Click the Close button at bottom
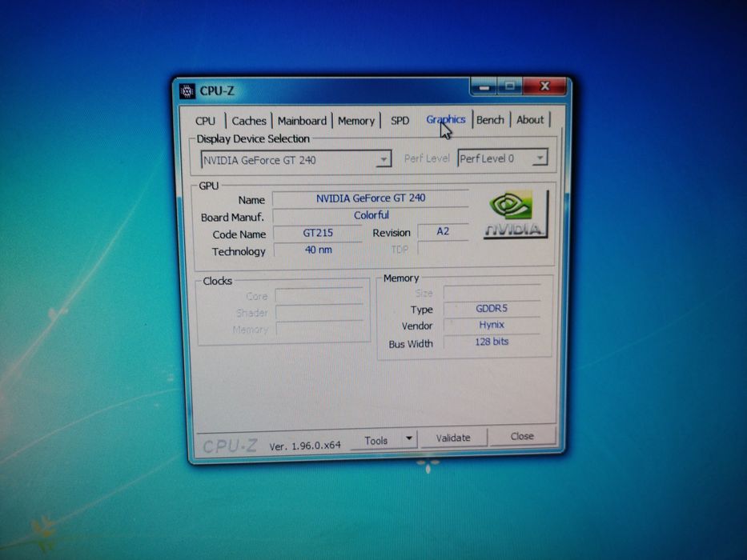Viewport: 747px width, 560px height. coord(522,436)
